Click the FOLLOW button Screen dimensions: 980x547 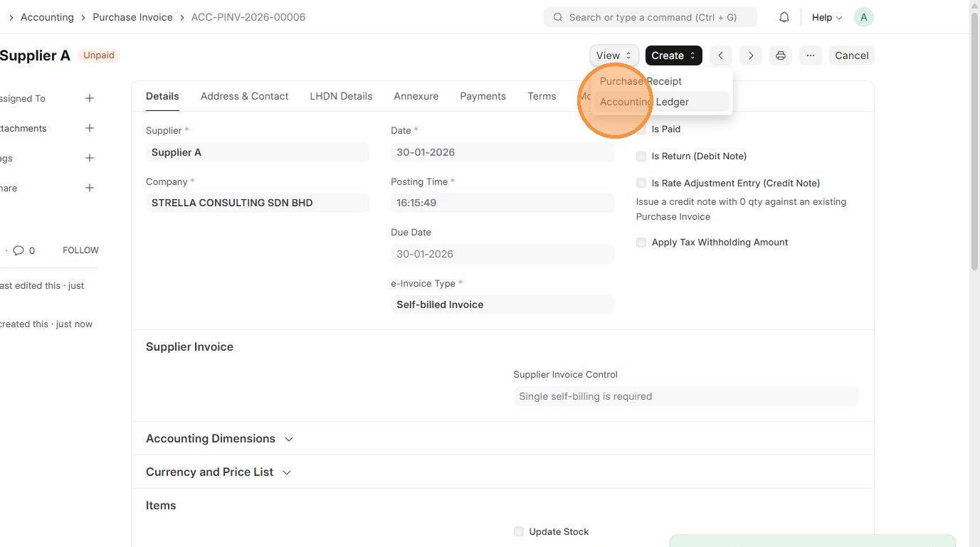point(80,250)
